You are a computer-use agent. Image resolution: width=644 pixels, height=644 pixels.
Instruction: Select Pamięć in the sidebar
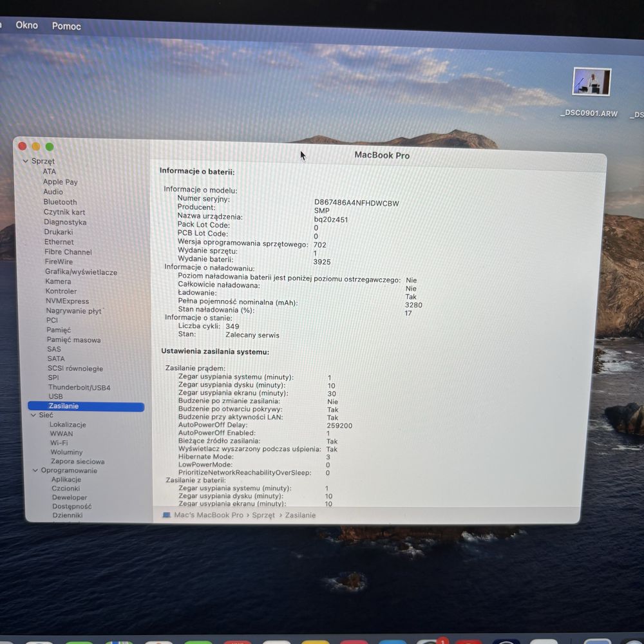(59, 330)
